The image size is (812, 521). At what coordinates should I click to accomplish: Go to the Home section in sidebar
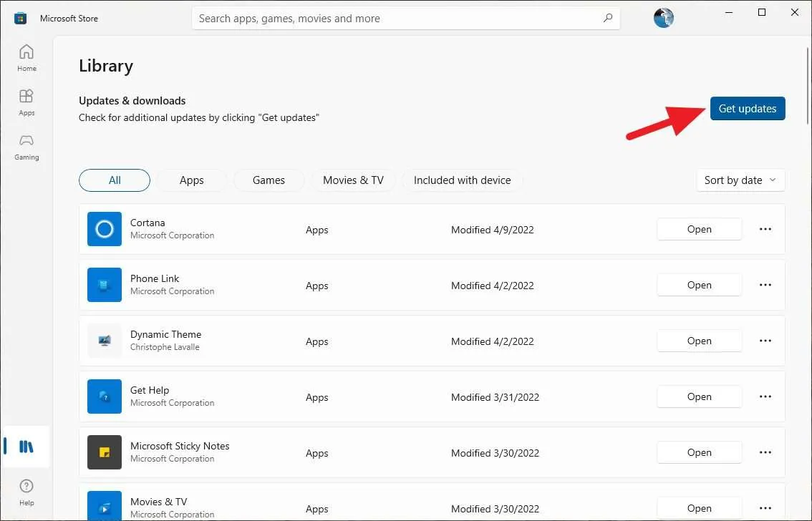[x=26, y=58]
